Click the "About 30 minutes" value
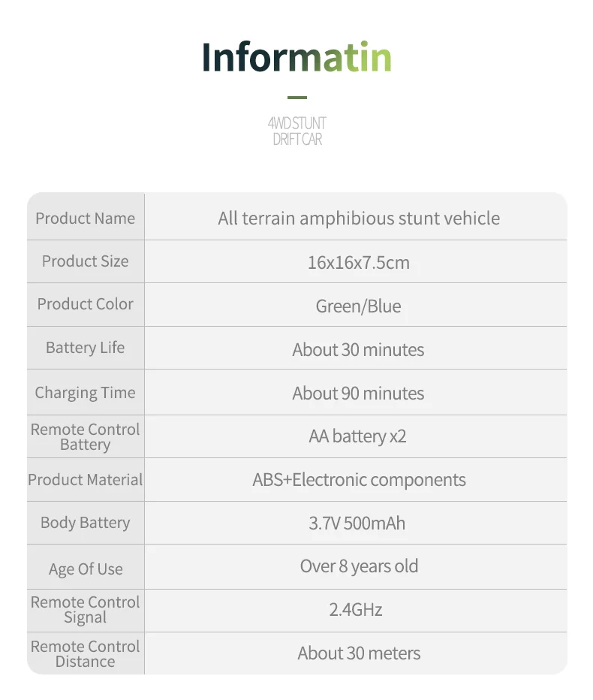The width and height of the screenshot is (593, 700). pos(359,350)
